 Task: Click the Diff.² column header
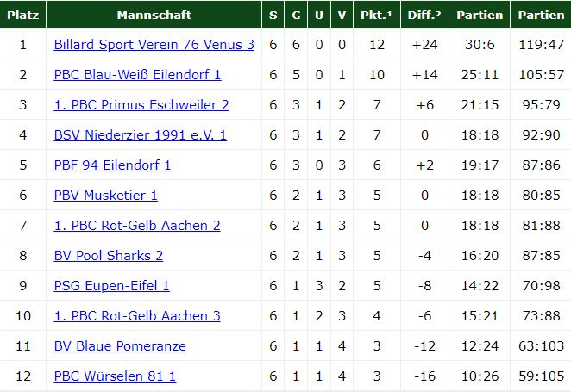(x=425, y=15)
